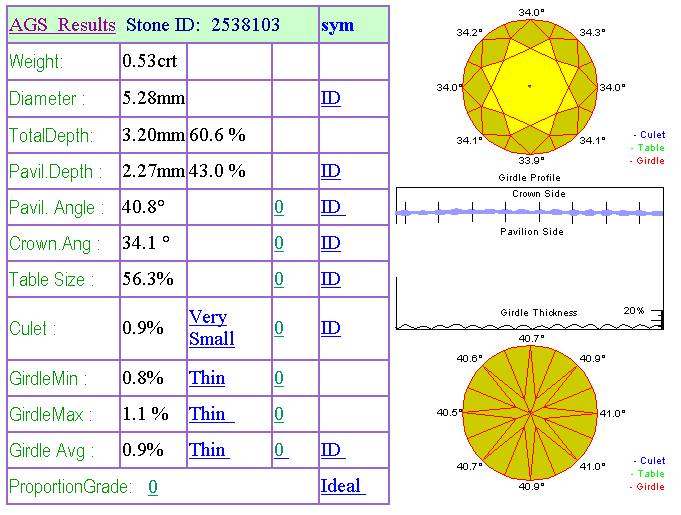Image resolution: width=681 pixels, height=515 pixels.
Task: Click the 0 grade in GirdleMin row
Action: point(279,378)
